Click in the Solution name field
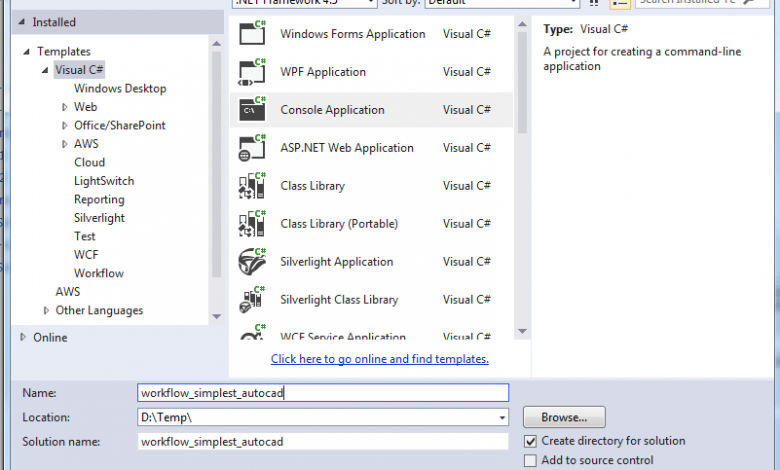The image size is (780, 470). coord(323,442)
